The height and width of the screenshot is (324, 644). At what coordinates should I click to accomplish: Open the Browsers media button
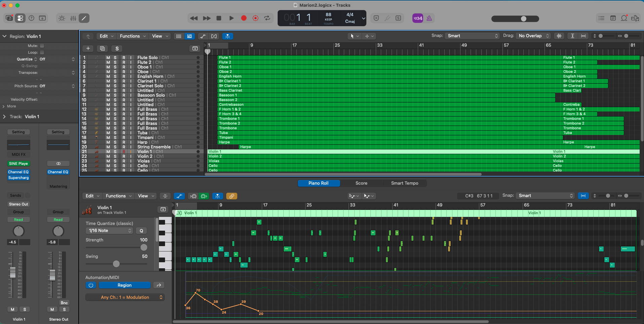(635, 18)
